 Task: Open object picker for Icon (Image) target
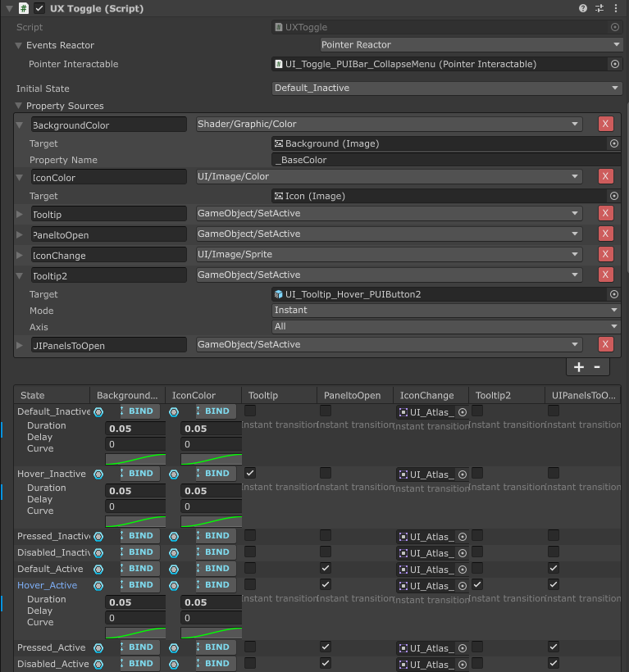pyautogui.click(x=614, y=196)
